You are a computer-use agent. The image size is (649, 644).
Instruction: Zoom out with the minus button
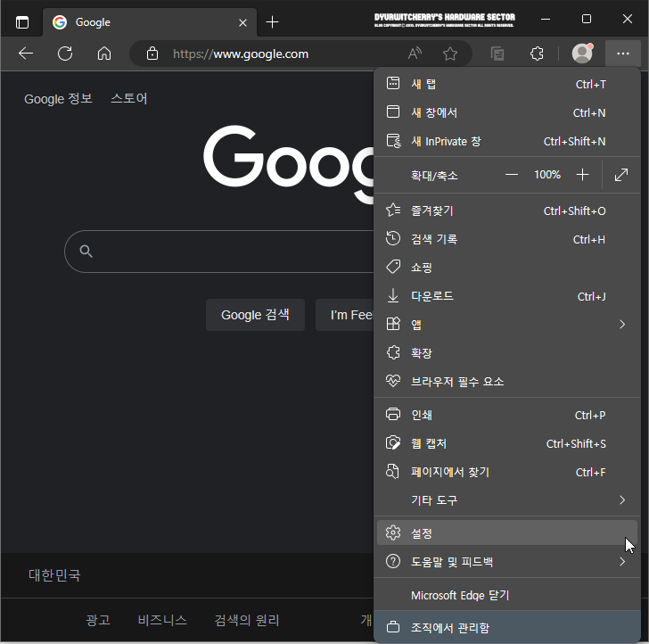point(512,175)
